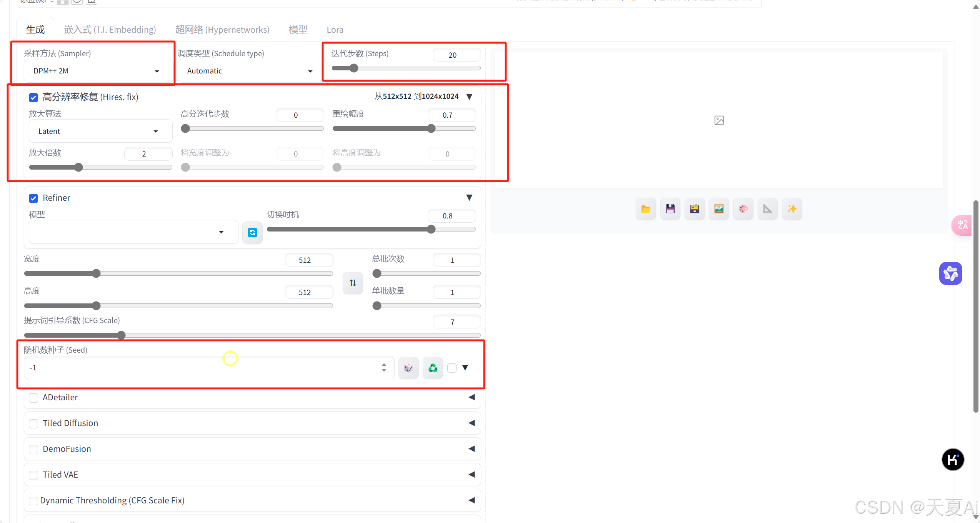Disable the Refiner checkbox
980x523 pixels.
tap(33, 198)
